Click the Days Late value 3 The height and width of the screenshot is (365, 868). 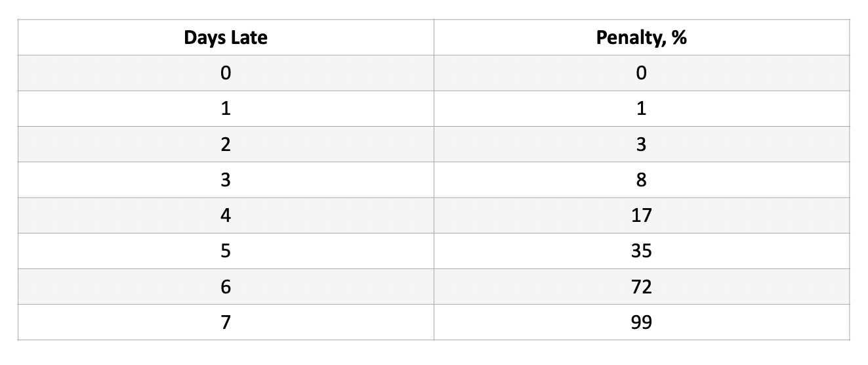226,180
